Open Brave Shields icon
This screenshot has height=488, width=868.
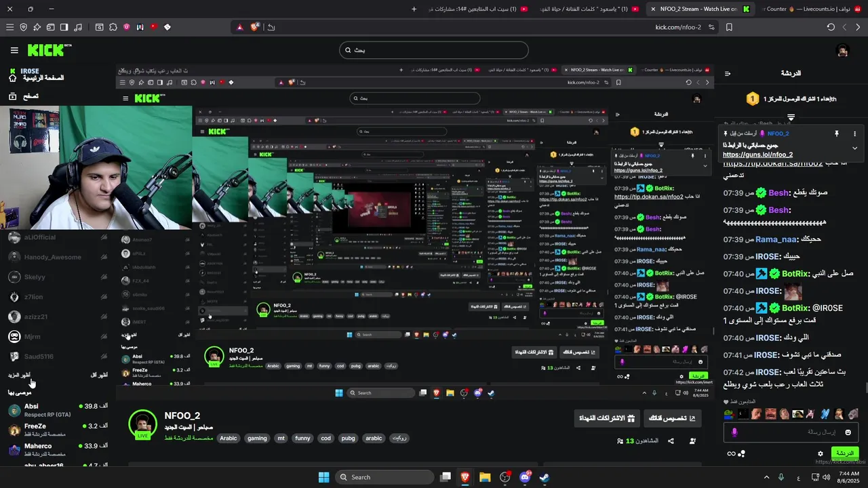point(255,27)
